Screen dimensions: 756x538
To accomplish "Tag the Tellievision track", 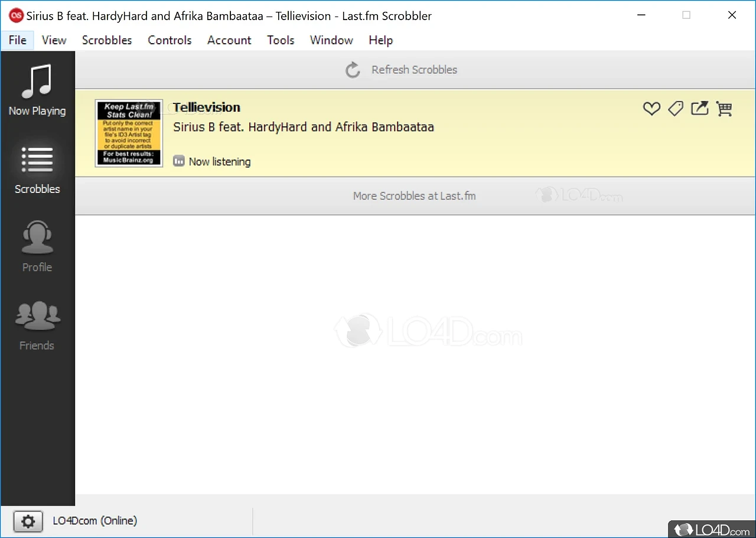I will [676, 109].
